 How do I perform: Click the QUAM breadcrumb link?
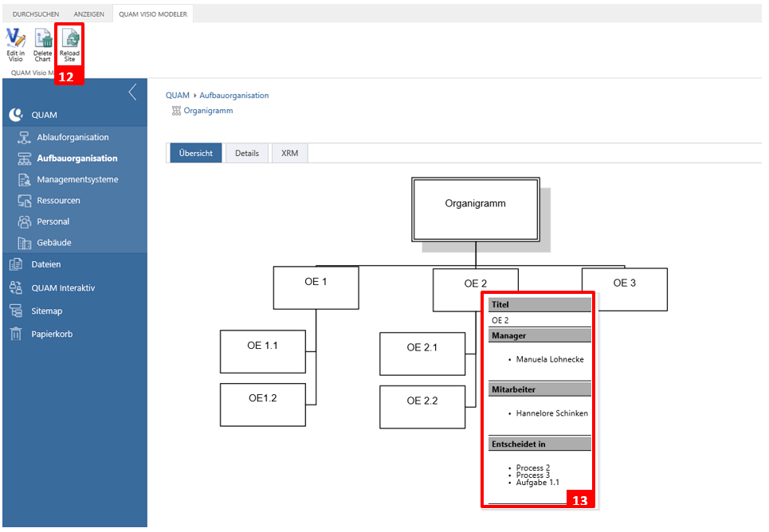(177, 96)
